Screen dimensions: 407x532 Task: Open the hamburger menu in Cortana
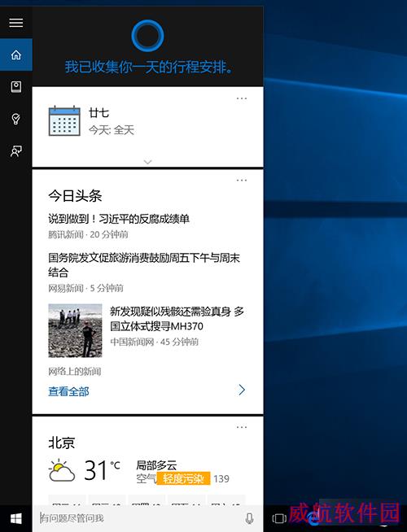(x=16, y=23)
